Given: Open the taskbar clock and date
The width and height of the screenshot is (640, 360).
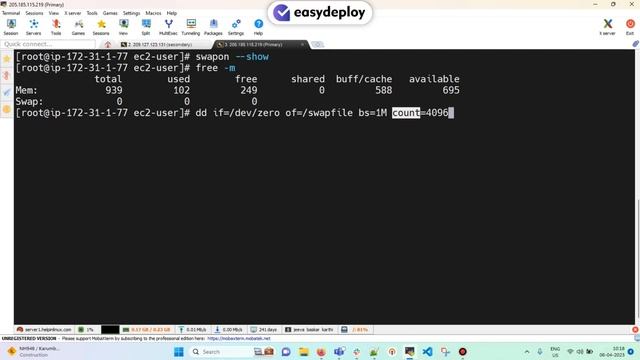Looking at the screenshot, I should pyautogui.click(x=611, y=352).
